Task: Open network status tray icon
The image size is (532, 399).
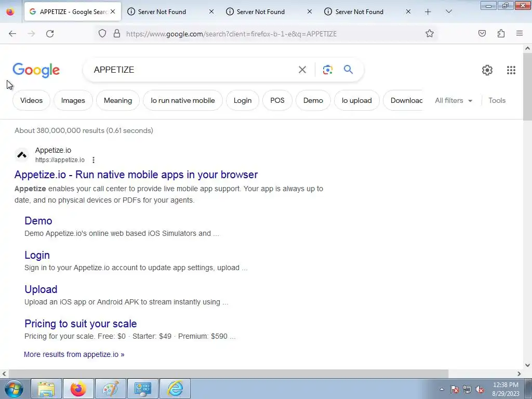Action: pos(467,390)
